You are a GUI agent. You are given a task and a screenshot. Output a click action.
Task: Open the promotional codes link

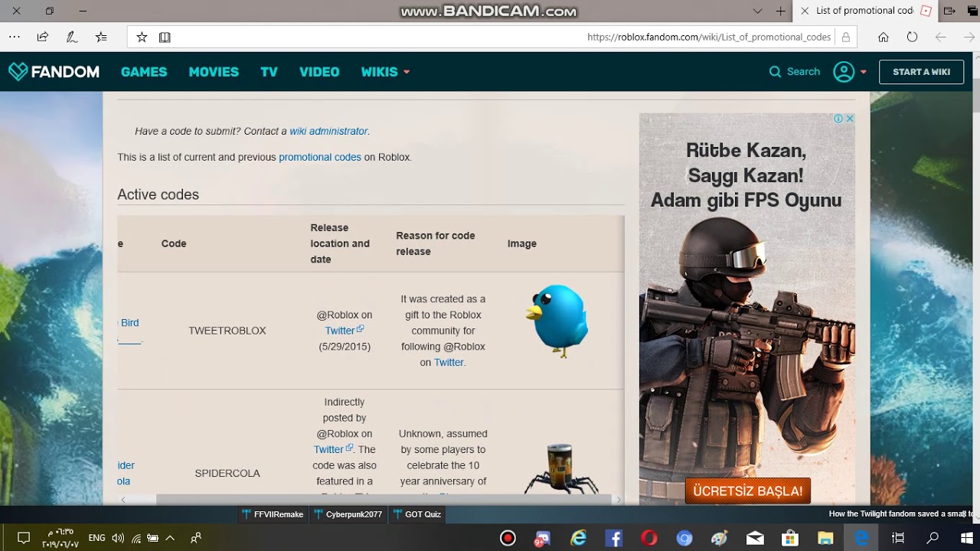tap(320, 157)
